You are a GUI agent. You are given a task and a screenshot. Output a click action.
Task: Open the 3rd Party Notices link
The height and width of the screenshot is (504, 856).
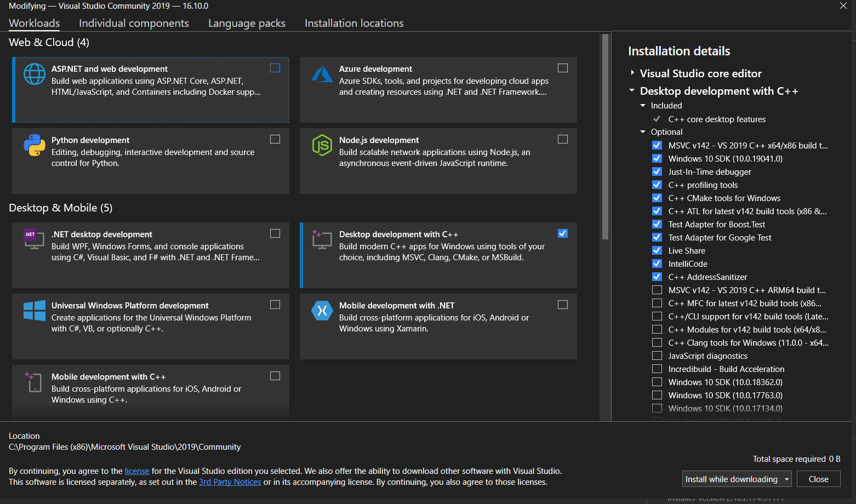tap(230, 482)
